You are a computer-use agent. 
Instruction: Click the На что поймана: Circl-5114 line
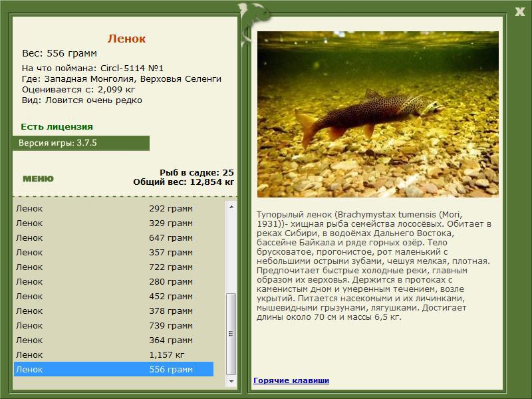[x=92, y=68]
